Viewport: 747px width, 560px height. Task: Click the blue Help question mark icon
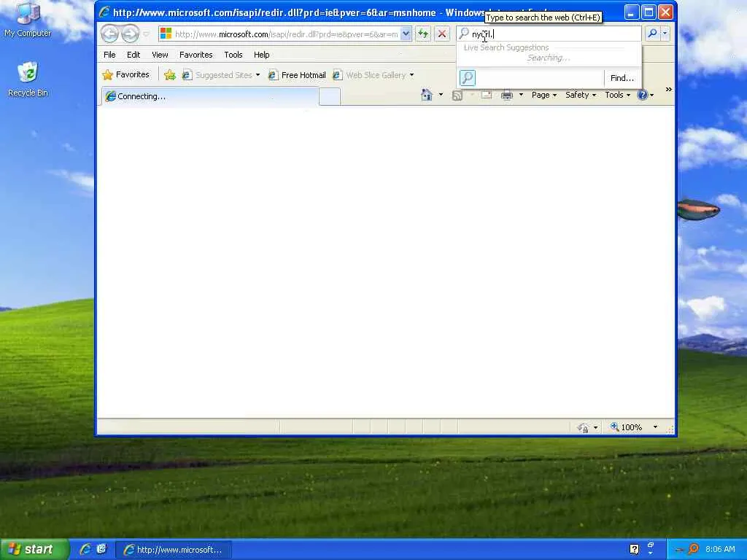(x=642, y=95)
